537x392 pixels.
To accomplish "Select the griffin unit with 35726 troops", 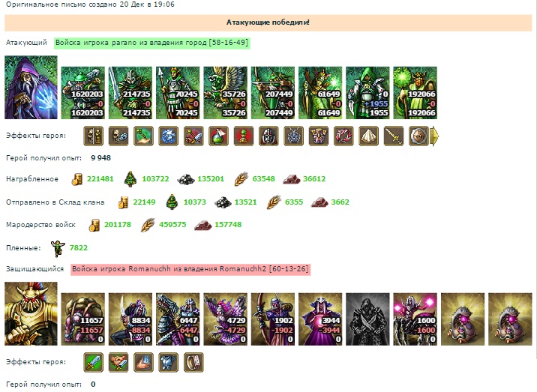I will 225,93.
